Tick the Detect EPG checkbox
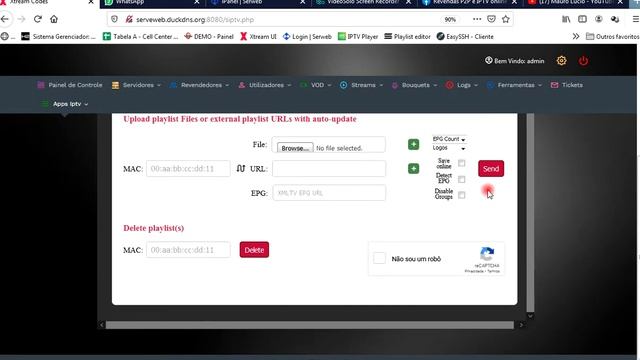Screen dimensions: 640x360 pos(462,179)
